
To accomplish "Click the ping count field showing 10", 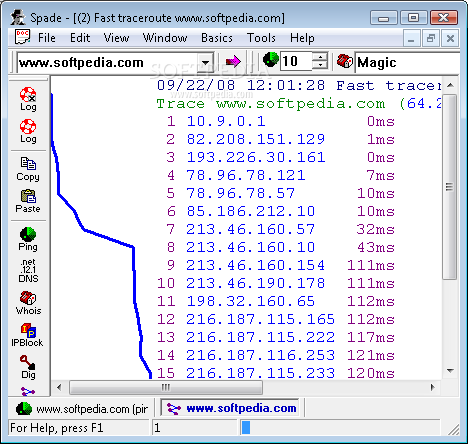I will click(x=296, y=61).
